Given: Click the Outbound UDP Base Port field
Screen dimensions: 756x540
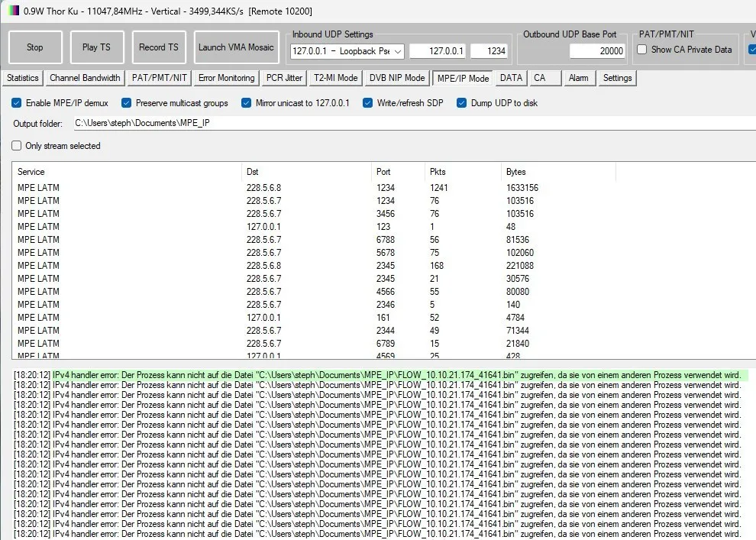Looking at the screenshot, I should pos(597,51).
